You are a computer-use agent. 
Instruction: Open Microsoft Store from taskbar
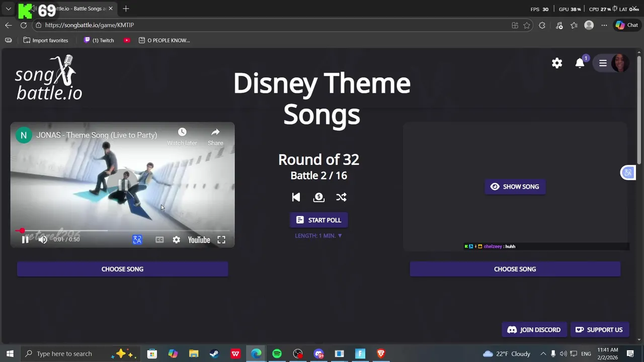coord(152,354)
